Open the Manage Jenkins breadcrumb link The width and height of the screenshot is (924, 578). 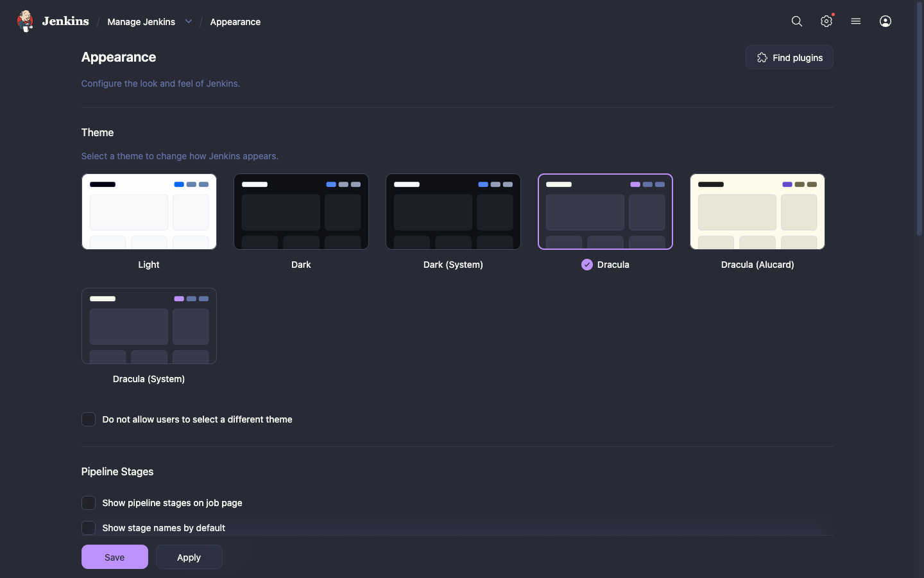click(141, 22)
